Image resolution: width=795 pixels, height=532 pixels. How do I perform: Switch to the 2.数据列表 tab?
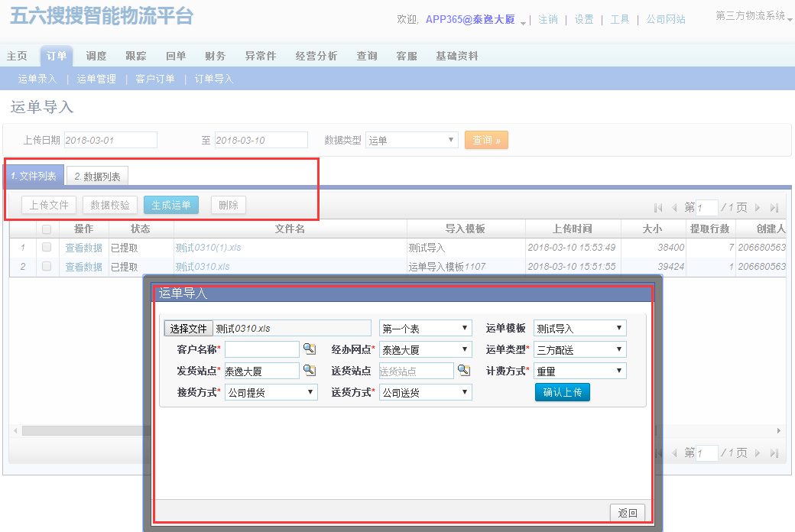97,177
